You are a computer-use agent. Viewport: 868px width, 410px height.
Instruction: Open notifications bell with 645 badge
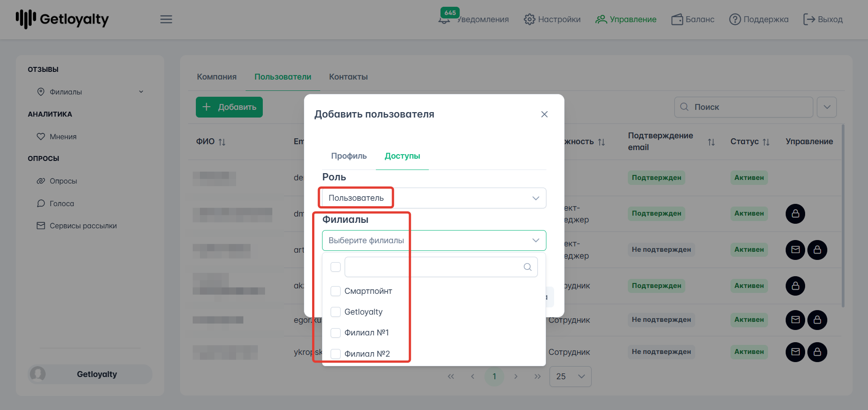(x=445, y=19)
